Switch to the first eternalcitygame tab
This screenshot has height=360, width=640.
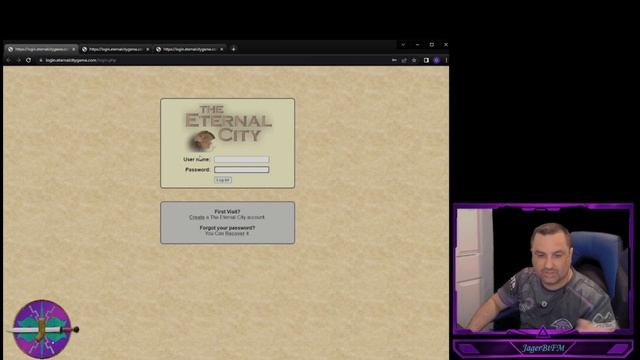click(41, 49)
